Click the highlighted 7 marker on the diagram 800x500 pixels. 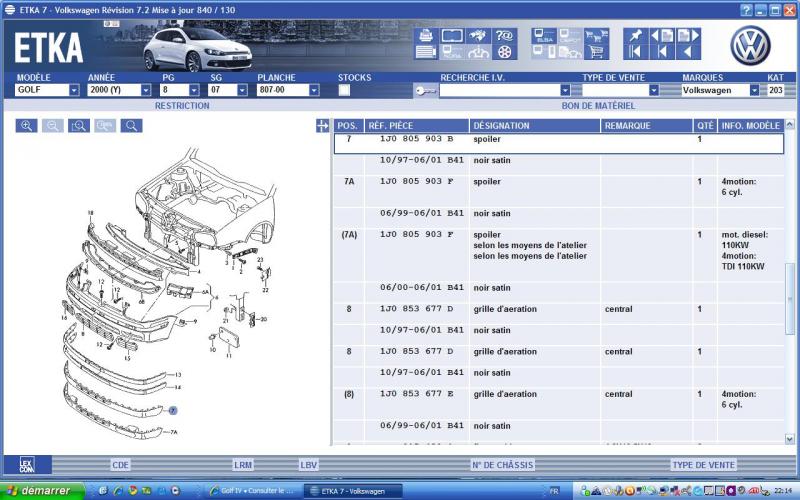[x=173, y=410]
